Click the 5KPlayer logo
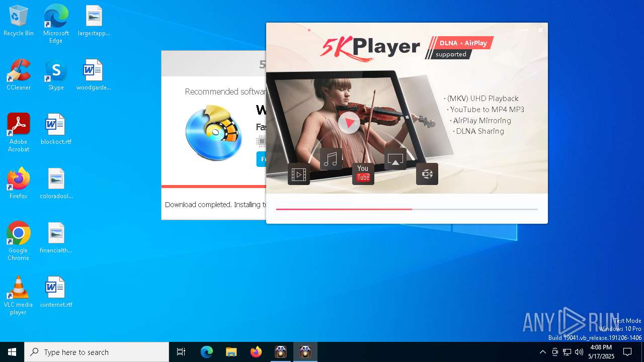 370,48
